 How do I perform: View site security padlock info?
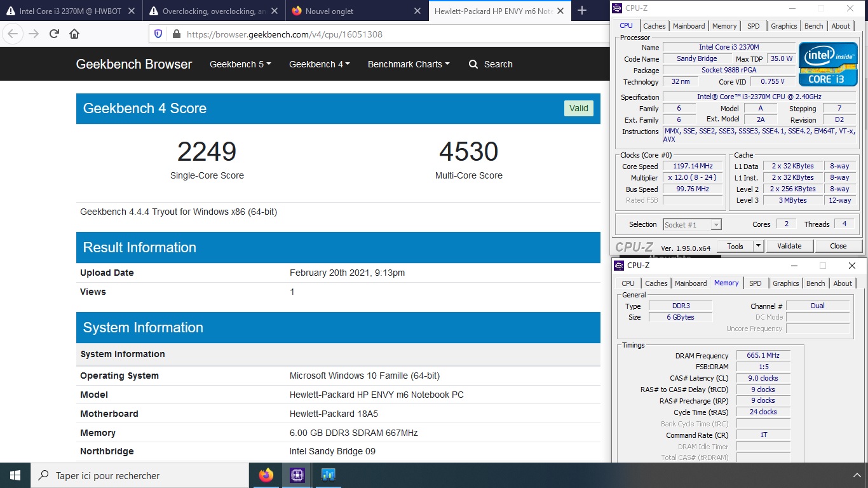(176, 34)
